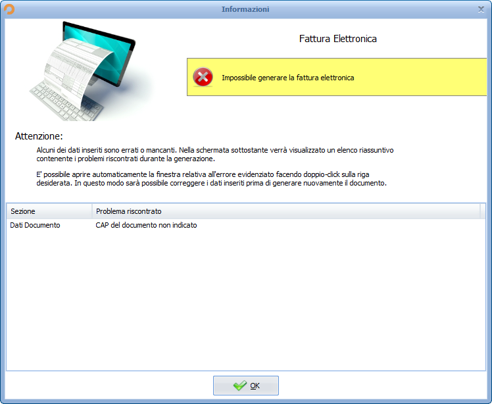Click the green checkmark on OK button
The width and height of the screenshot is (492, 404).
[240, 386]
